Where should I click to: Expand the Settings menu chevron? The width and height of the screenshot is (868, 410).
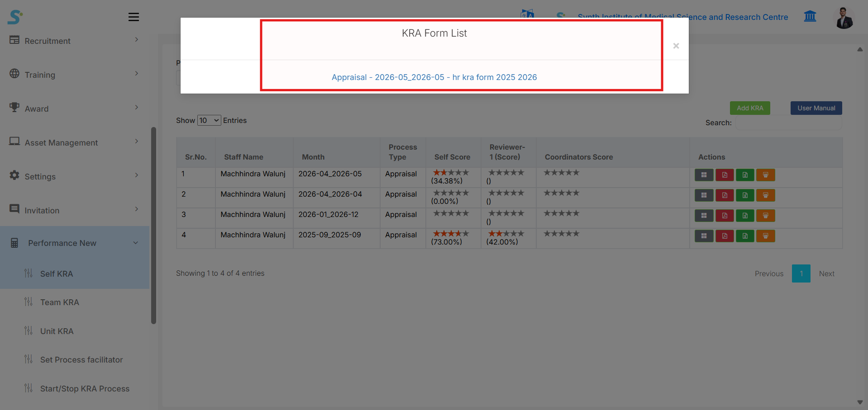[x=137, y=175]
